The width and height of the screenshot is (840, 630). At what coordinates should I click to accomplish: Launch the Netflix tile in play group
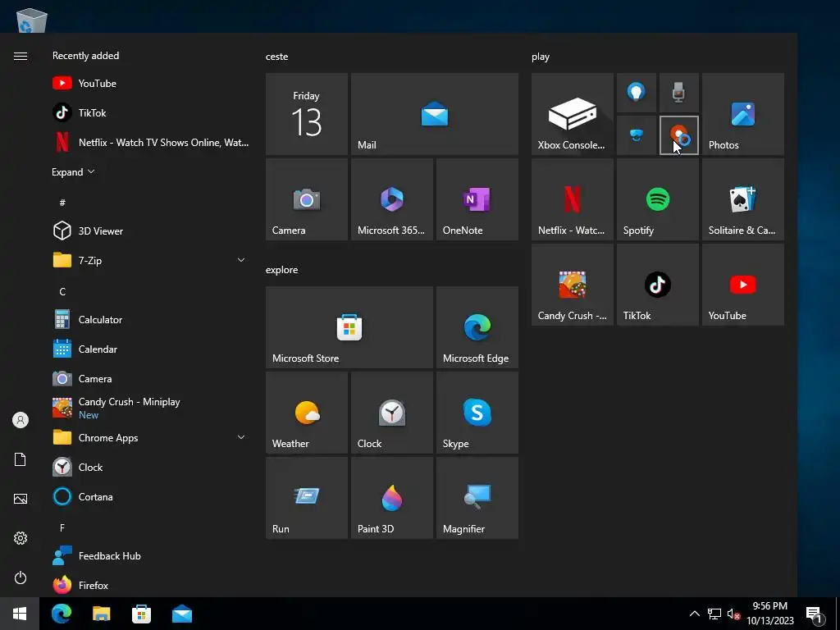coord(572,199)
